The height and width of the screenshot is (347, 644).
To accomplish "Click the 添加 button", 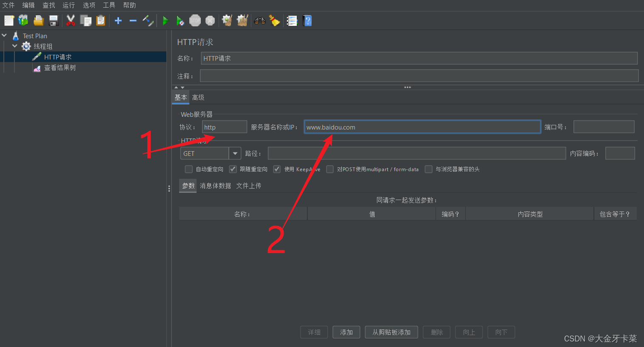I will [x=346, y=332].
